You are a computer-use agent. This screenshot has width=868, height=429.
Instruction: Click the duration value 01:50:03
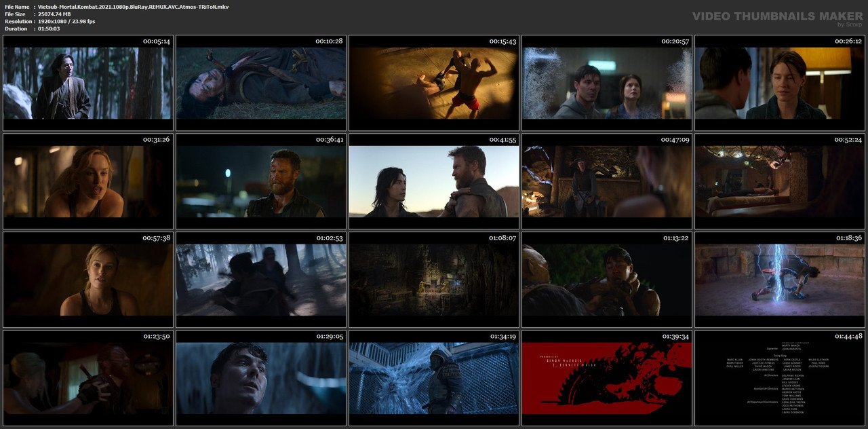pyautogui.click(x=49, y=29)
